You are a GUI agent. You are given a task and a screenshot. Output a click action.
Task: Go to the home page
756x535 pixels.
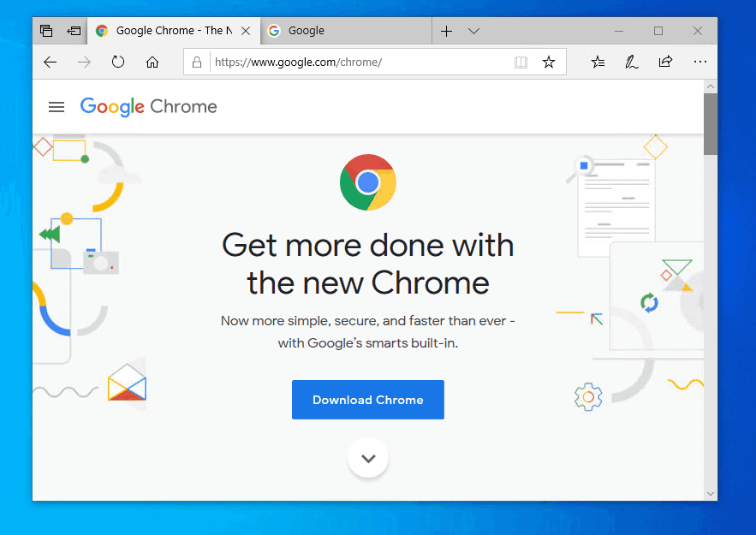coord(152,62)
